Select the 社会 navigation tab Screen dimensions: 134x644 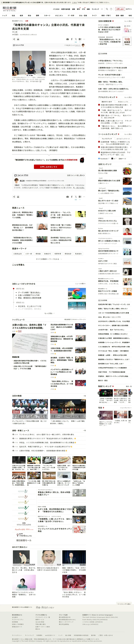pos(13,16)
